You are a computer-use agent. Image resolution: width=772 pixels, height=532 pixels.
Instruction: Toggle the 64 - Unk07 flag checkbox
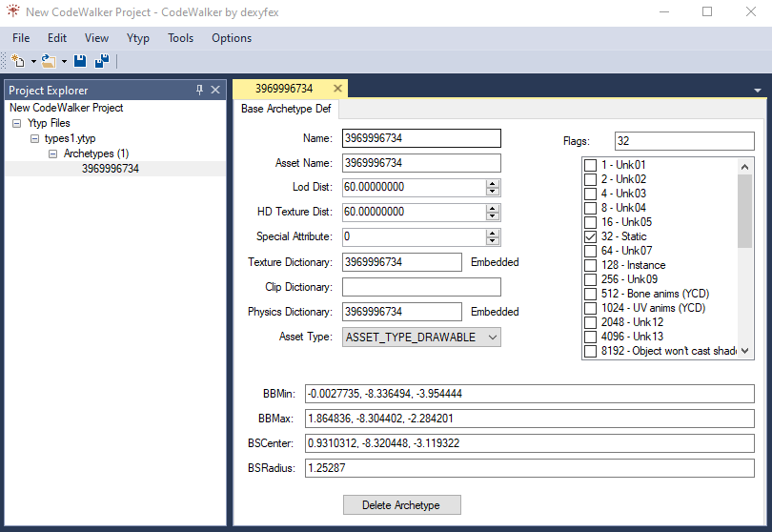coord(590,251)
